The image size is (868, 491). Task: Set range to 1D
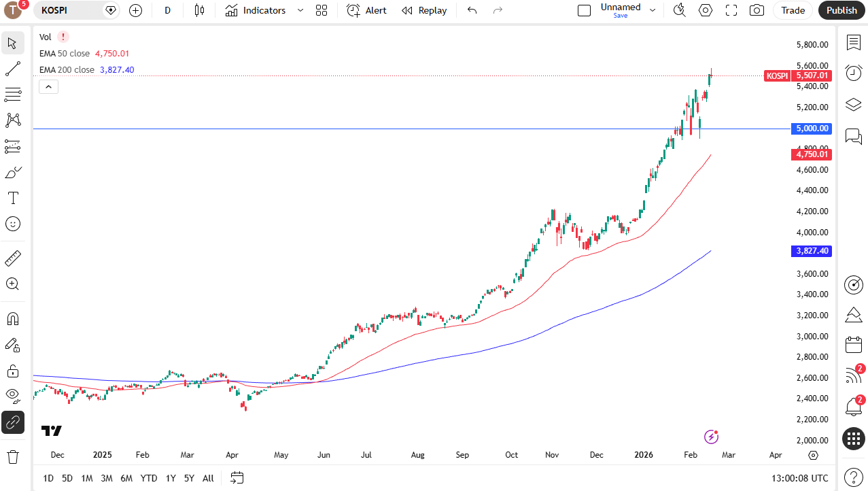48,478
